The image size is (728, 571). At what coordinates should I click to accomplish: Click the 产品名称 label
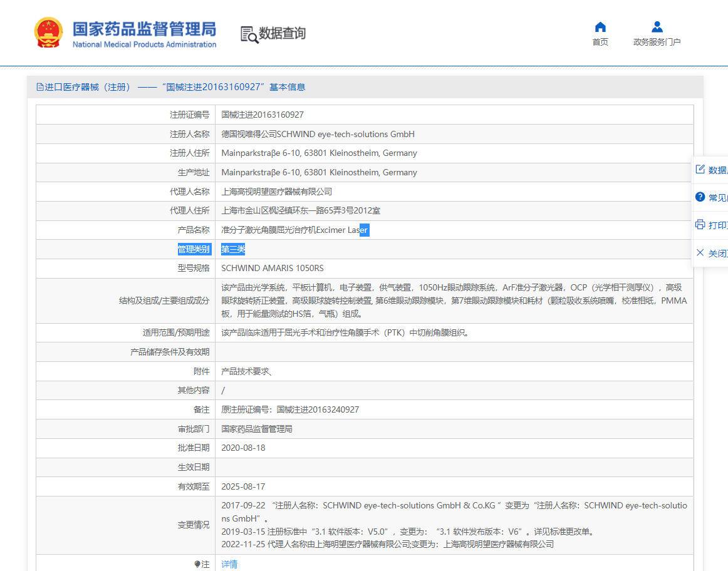click(x=194, y=230)
